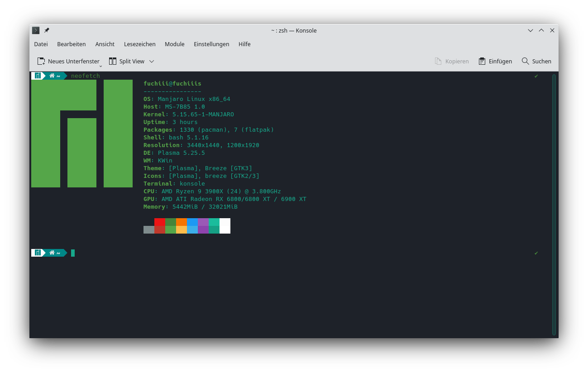Viewport: 588px width, 373px height.
Task: Open the Module menu
Action: click(175, 44)
